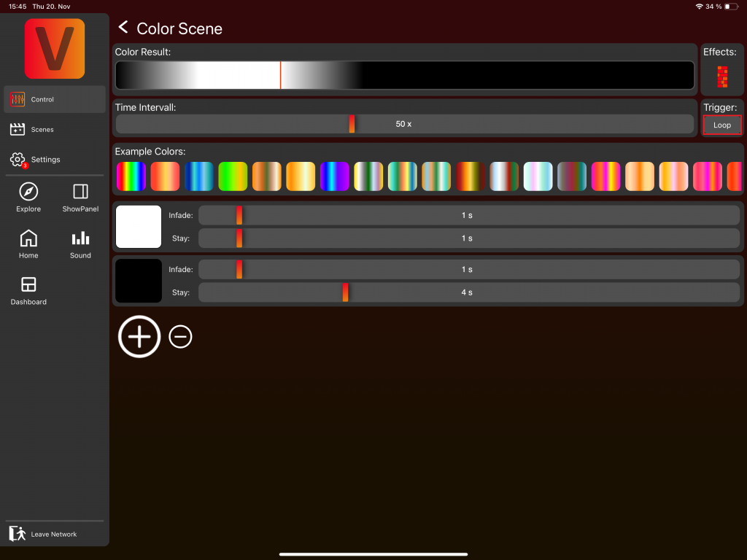Viewport: 747px width, 560px height.
Task: Open Settings in the sidebar
Action: click(x=55, y=159)
